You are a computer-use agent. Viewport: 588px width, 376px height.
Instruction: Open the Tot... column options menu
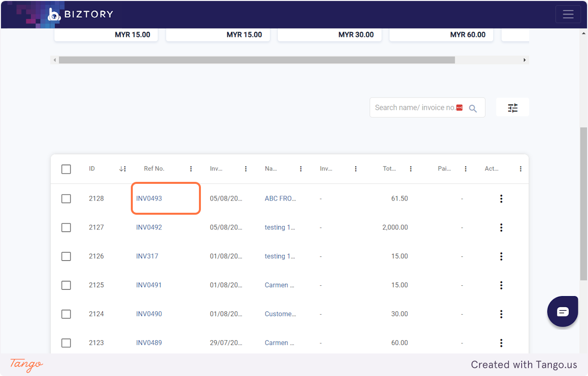411,169
